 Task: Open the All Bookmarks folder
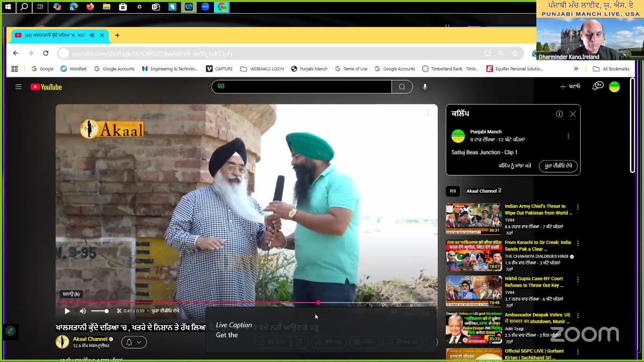[x=611, y=69]
